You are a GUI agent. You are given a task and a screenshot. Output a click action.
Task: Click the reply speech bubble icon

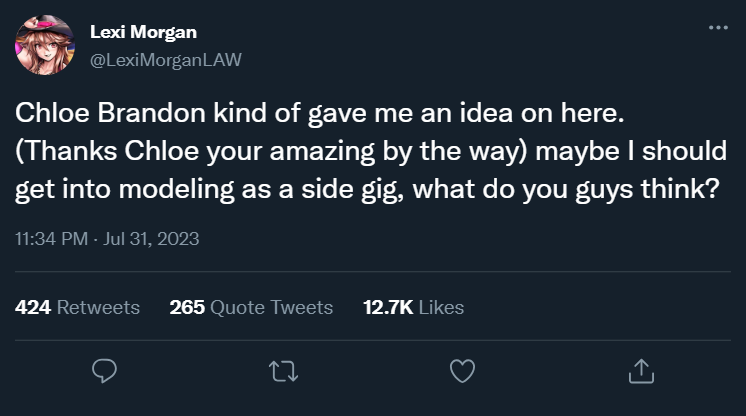pyautogui.click(x=106, y=371)
